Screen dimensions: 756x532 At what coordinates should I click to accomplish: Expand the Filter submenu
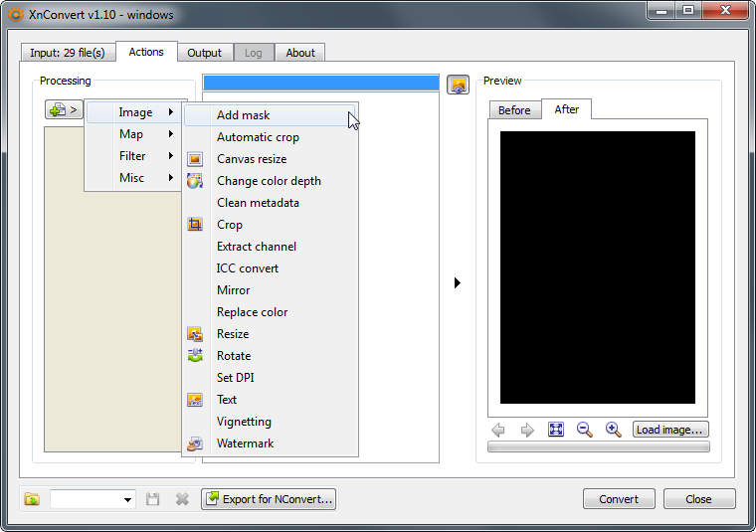coord(133,156)
